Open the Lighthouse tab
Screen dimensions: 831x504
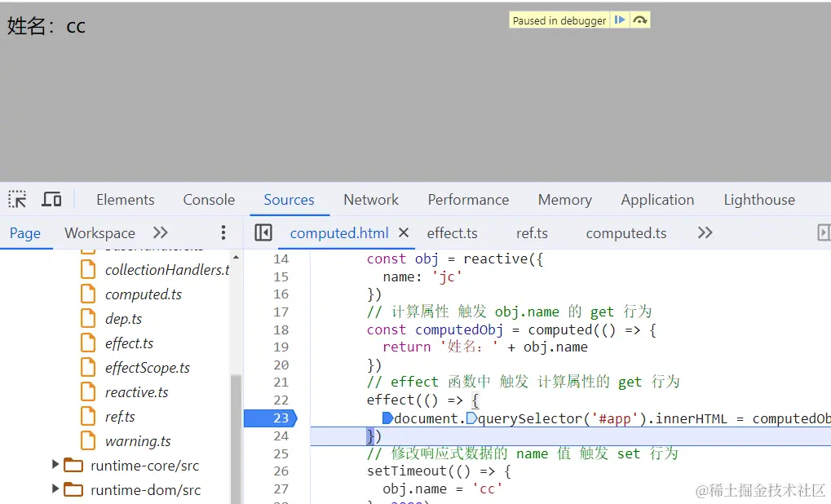point(759,200)
